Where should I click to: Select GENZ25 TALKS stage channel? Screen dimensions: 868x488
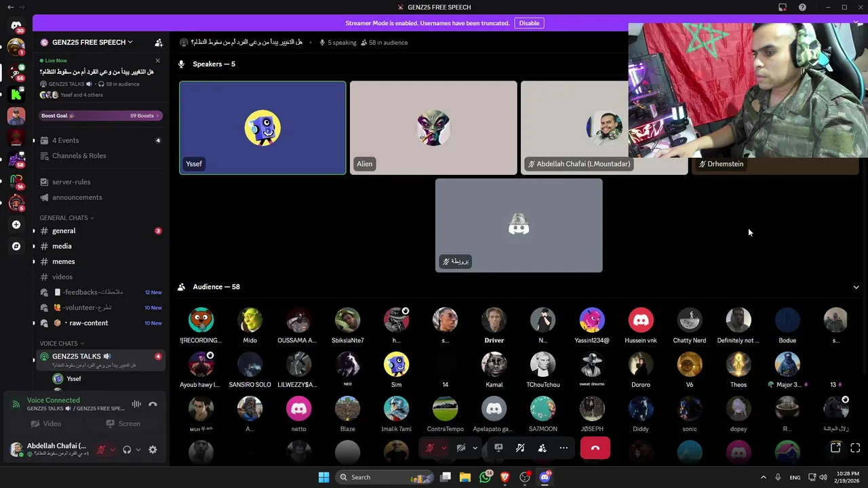[x=100, y=360]
